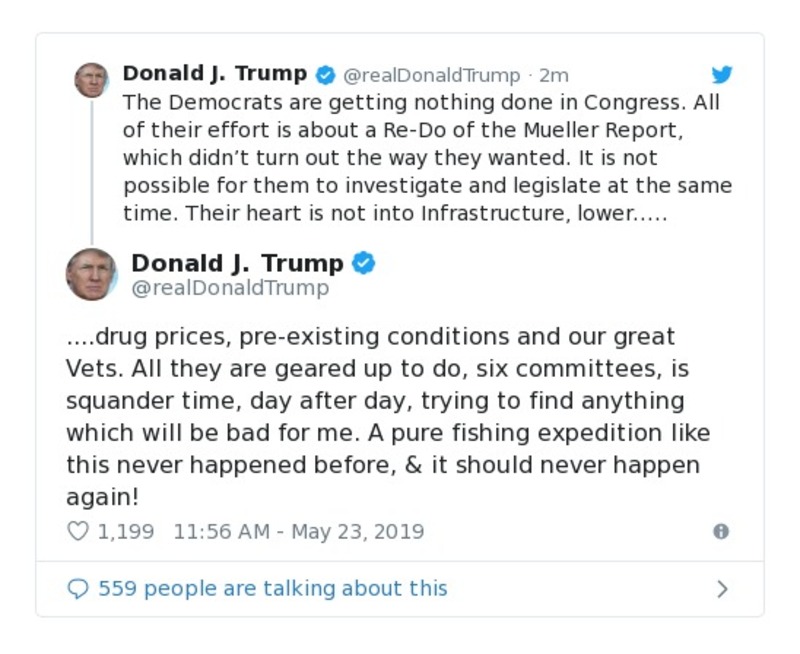800x654 pixels.
Task: Click the smaller avatar on the quoted tweet
Action: pyautogui.click(x=93, y=80)
